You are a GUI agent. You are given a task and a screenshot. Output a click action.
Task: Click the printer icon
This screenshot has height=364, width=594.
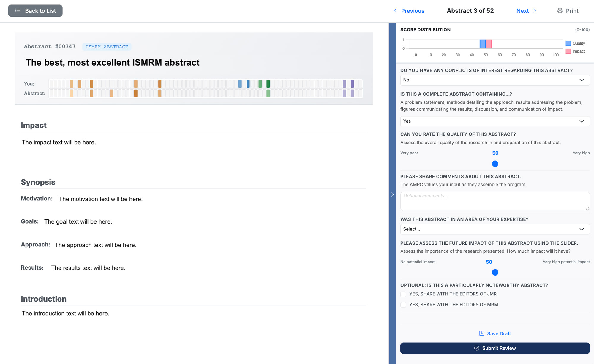point(560,11)
